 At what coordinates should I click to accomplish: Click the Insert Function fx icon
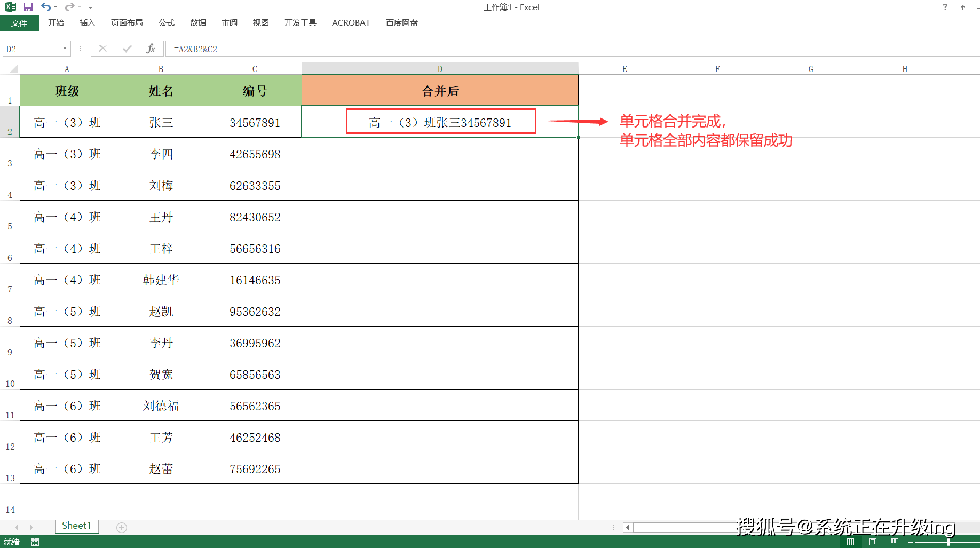[151, 49]
